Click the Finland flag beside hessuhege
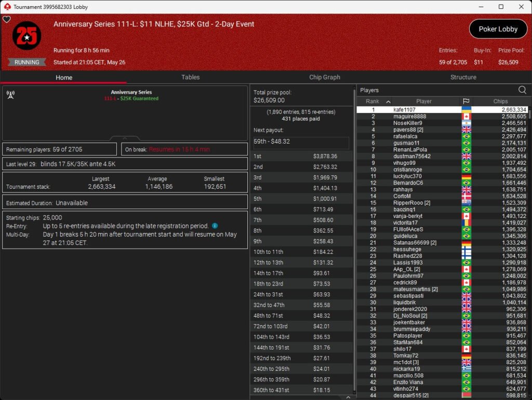Screen dimensions: 532x400 [x=466, y=249]
